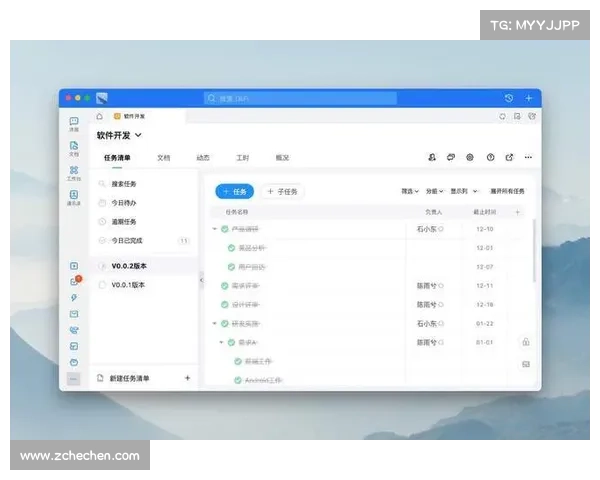
Task: Open the 工作台 workbench icon in sidebar
Action: [x=74, y=172]
